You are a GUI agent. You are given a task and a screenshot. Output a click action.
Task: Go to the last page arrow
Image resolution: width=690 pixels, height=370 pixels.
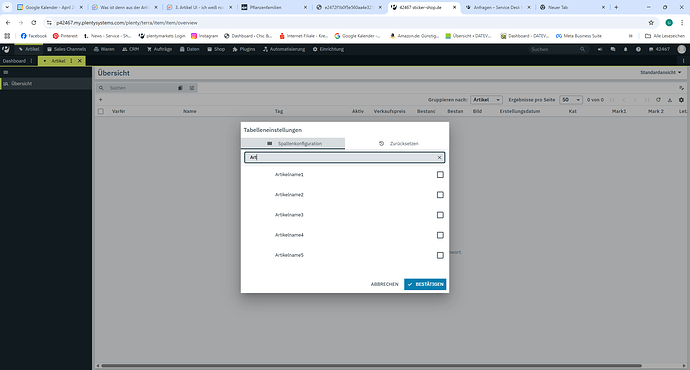646,100
